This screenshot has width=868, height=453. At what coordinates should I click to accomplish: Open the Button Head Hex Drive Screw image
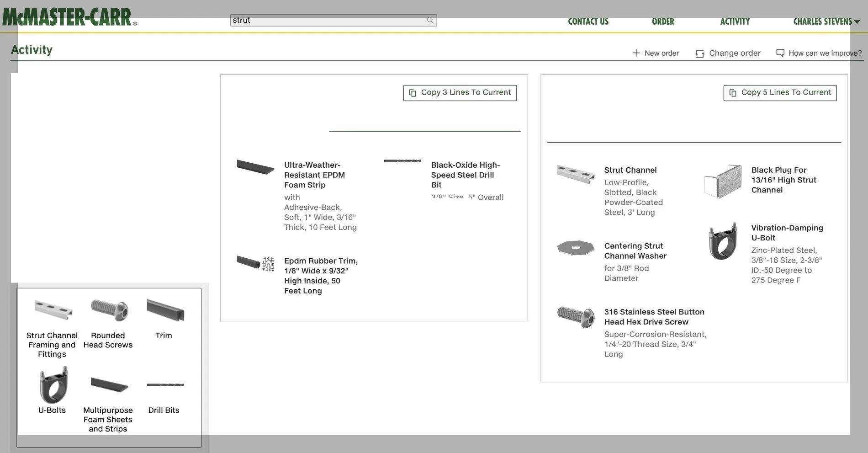point(576,317)
